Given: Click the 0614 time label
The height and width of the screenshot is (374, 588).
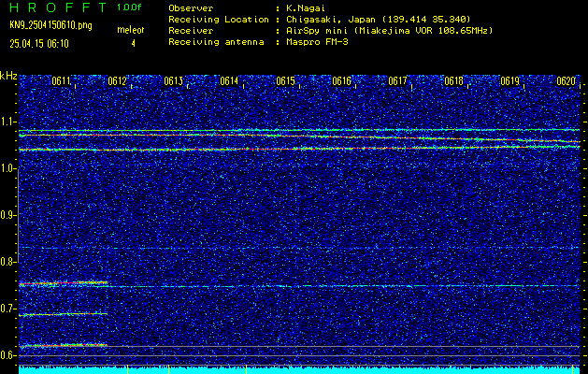Looking at the screenshot, I should 229,81.
